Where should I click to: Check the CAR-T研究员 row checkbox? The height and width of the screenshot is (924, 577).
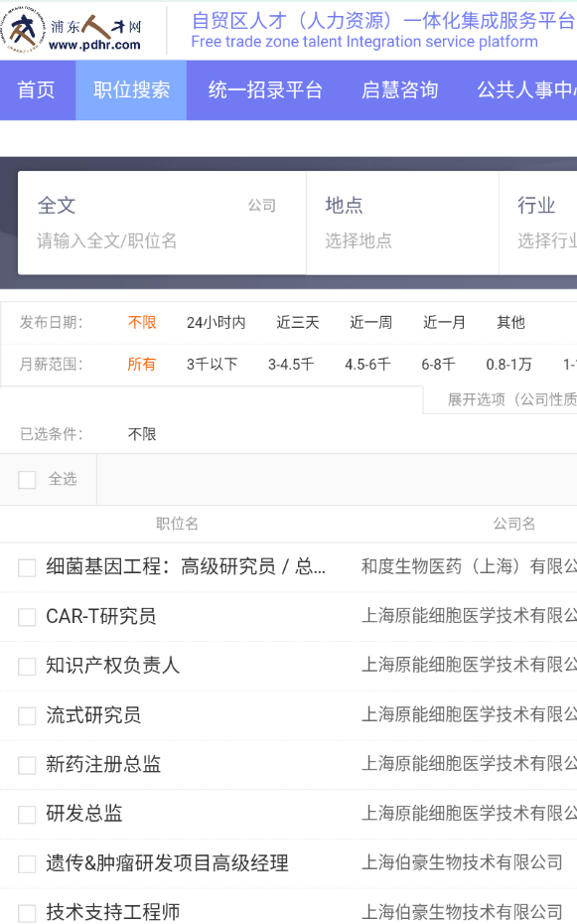27,617
